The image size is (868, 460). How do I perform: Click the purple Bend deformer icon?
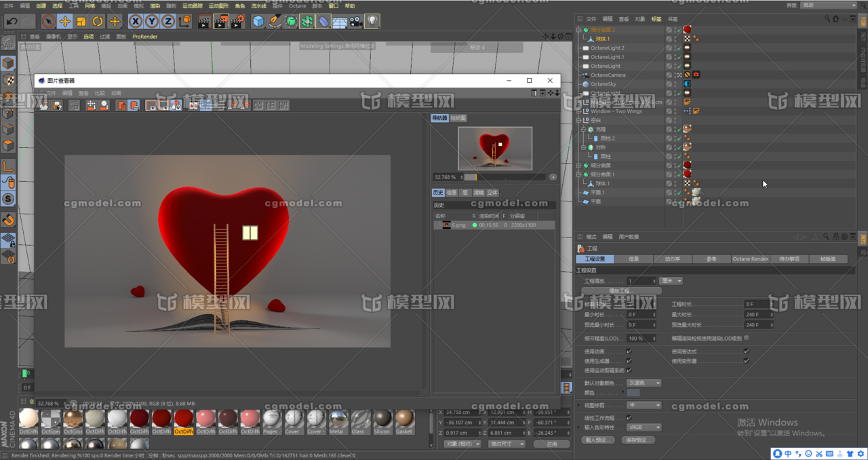[x=323, y=22]
